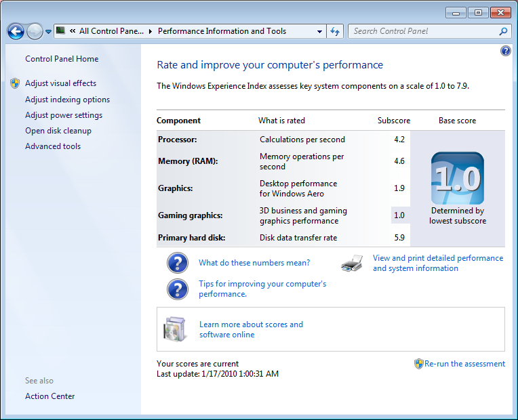Click the shield icon next to Re-run the assessment
The height and width of the screenshot is (420, 518).
(x=418, y=364)
